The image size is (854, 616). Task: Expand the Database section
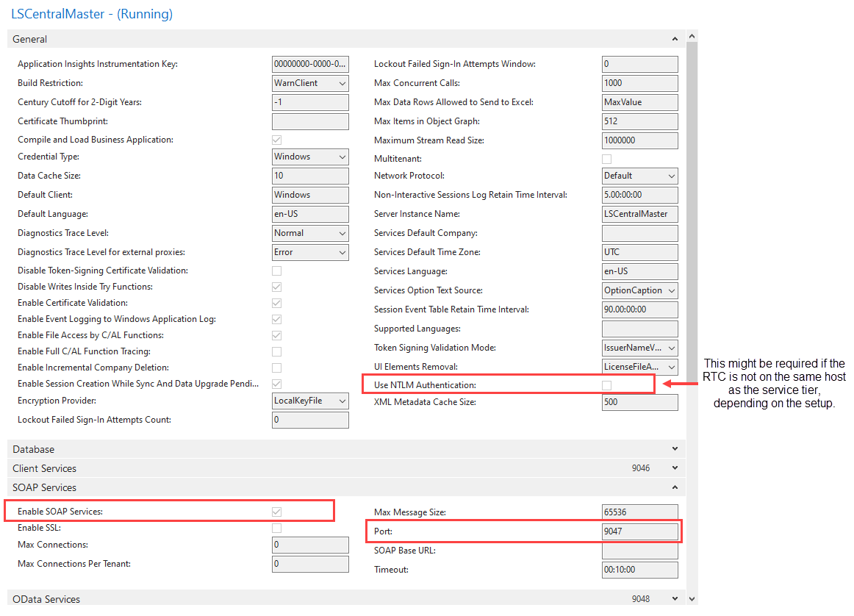pos(675,449)
